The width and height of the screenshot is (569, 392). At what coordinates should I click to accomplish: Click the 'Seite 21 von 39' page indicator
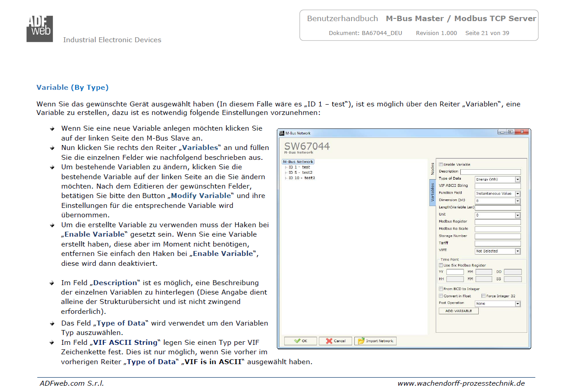pos(487,33)
